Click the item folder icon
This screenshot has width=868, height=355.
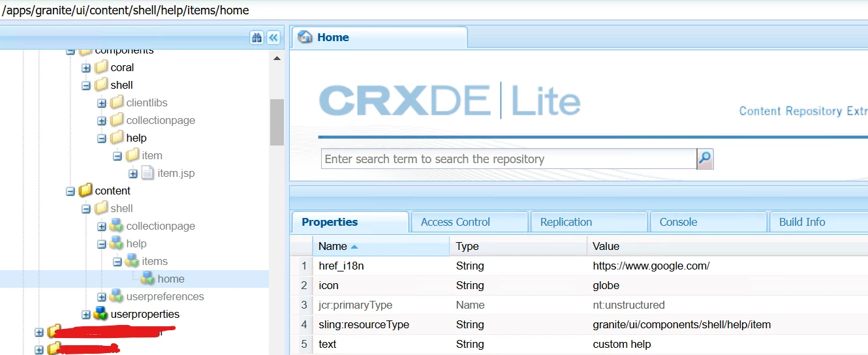[132, 155]
